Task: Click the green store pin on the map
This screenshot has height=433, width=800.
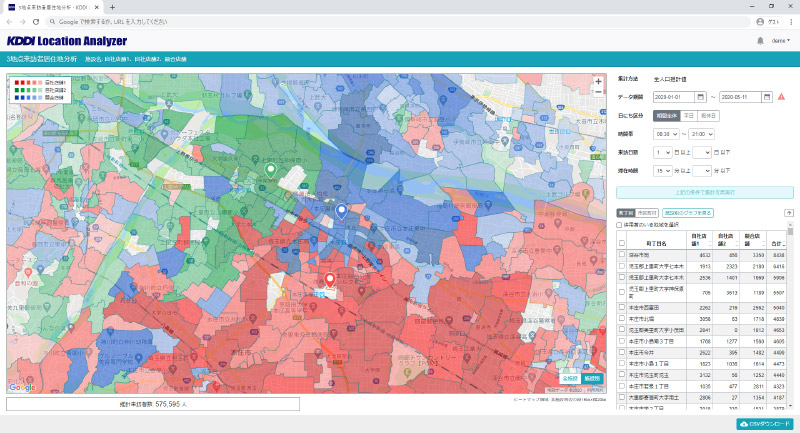Action: (270, 170)
